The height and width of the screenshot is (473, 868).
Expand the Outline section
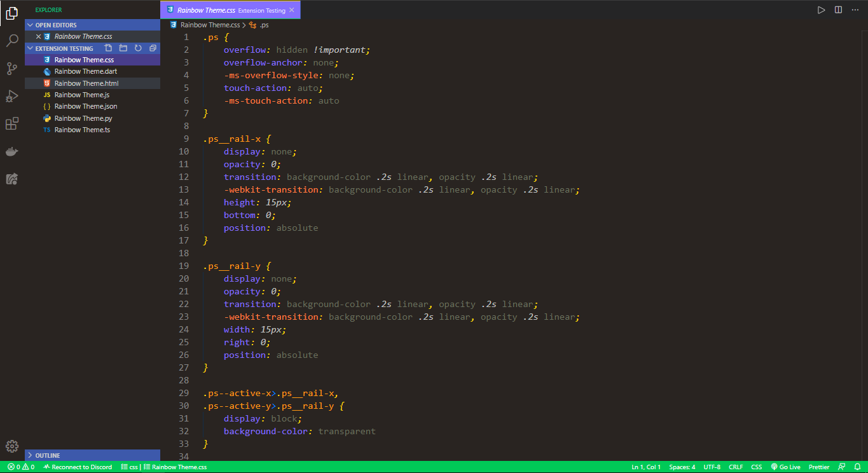pyautogui.click(x=92, y=455)
